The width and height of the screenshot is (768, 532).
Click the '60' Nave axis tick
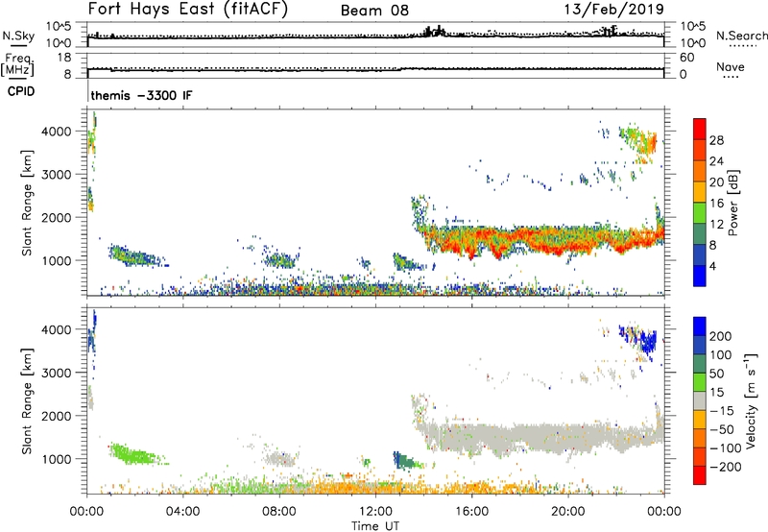click(x=687, y=58)
